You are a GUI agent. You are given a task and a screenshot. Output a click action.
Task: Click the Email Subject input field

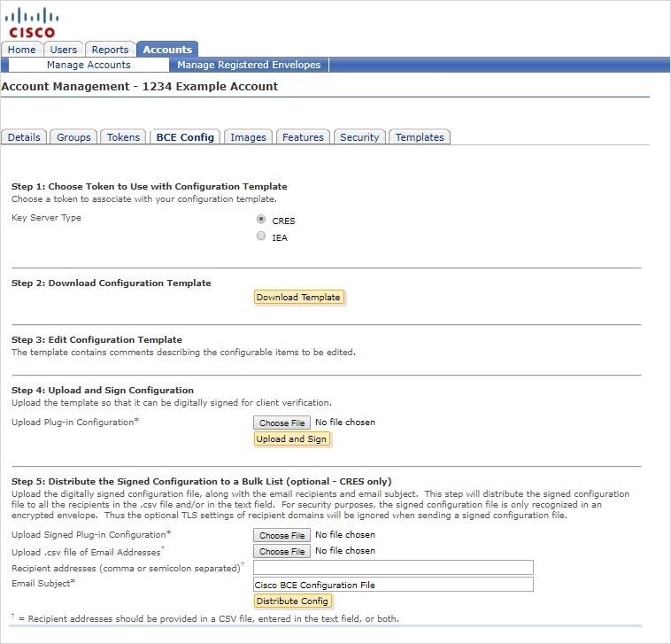(x=393, y=585)
